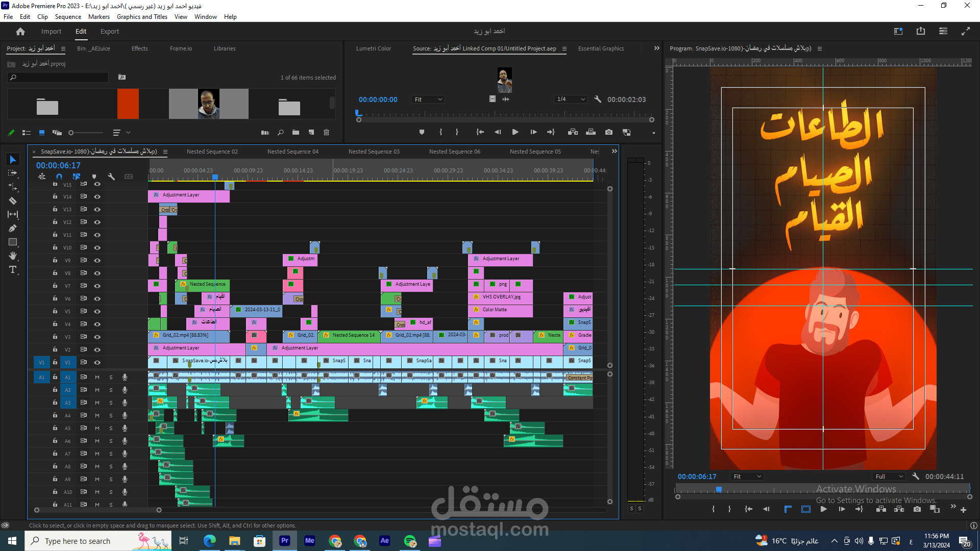This screenshot has height=551, width=980.
Task: Expand Source monitor 1/4 resolution dropdown
Action: point(571,99)
